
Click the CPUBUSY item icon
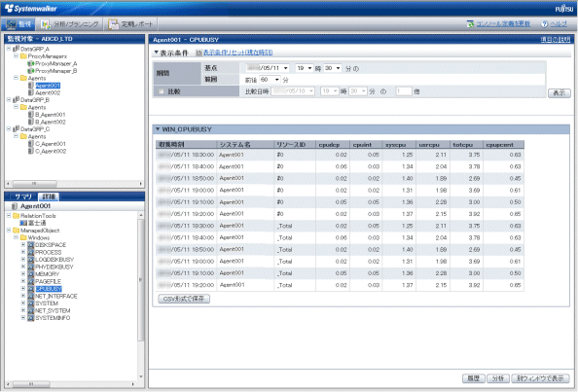(x=31, y=289)
